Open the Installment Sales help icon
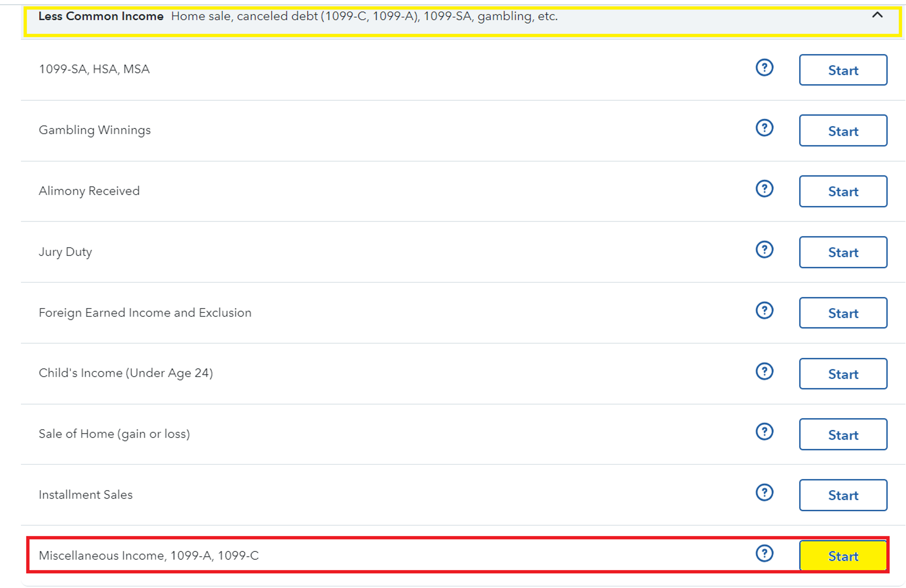The height and width of the screenshot is (588, 906). point(764,493)
